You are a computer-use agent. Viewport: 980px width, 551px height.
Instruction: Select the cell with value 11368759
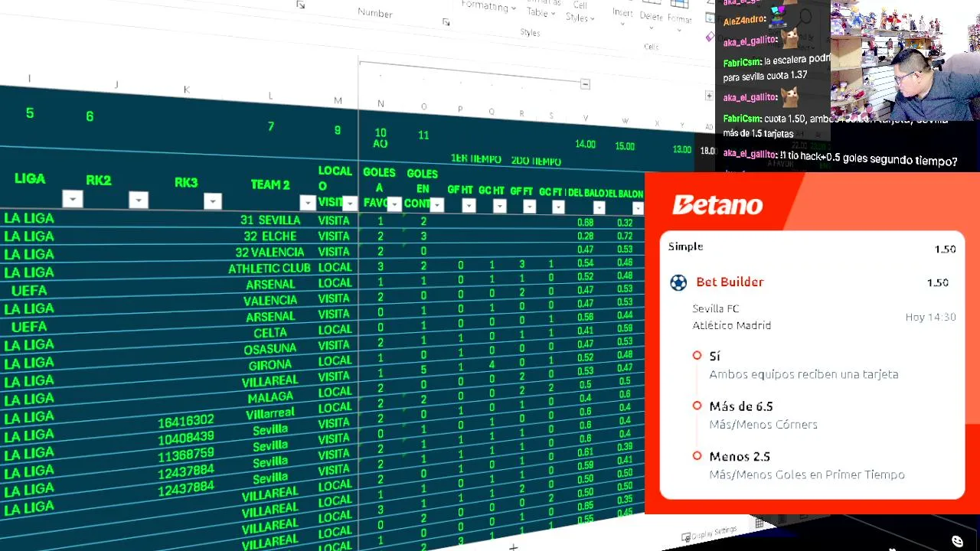click(186, 455)
